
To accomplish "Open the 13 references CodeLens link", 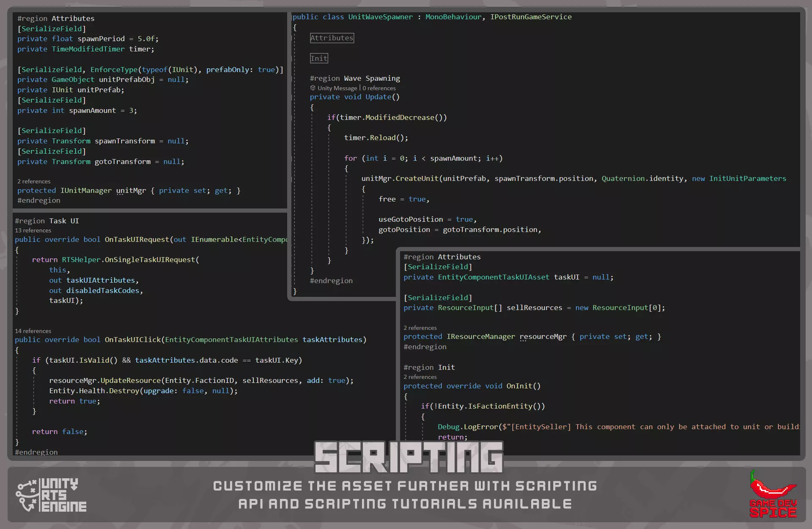I will coord(33,230).
